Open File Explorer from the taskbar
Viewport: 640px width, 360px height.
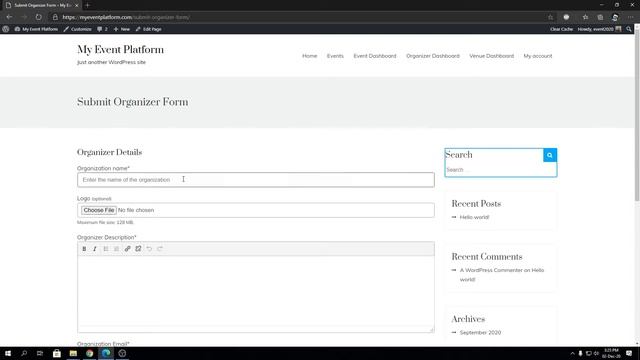[73, 353]
